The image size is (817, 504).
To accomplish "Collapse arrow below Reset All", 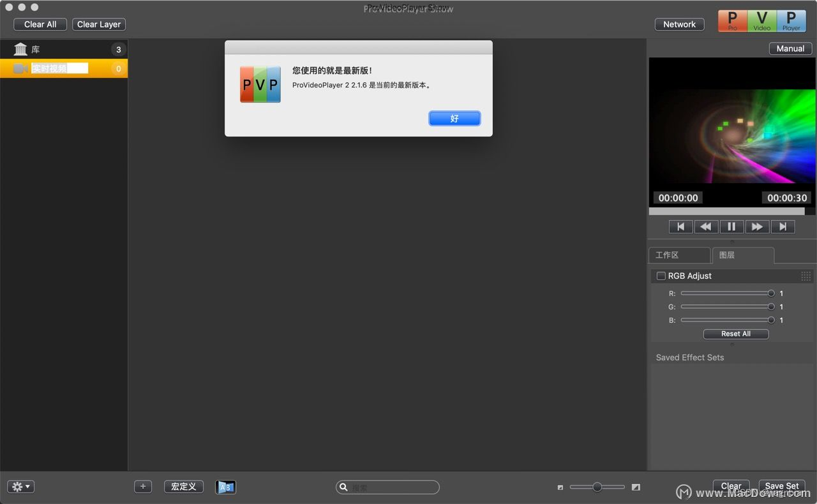I will 732,345.
